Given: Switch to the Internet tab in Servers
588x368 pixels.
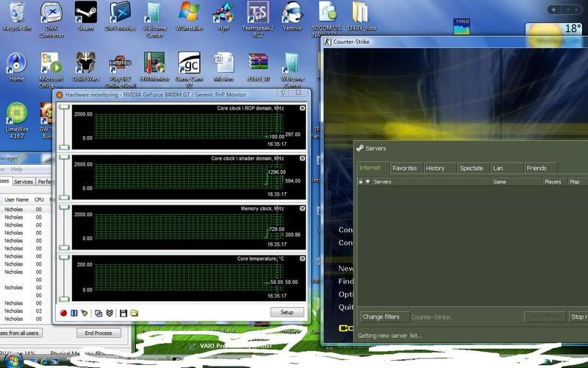Looking at the screenshot, I should (373, 168).
